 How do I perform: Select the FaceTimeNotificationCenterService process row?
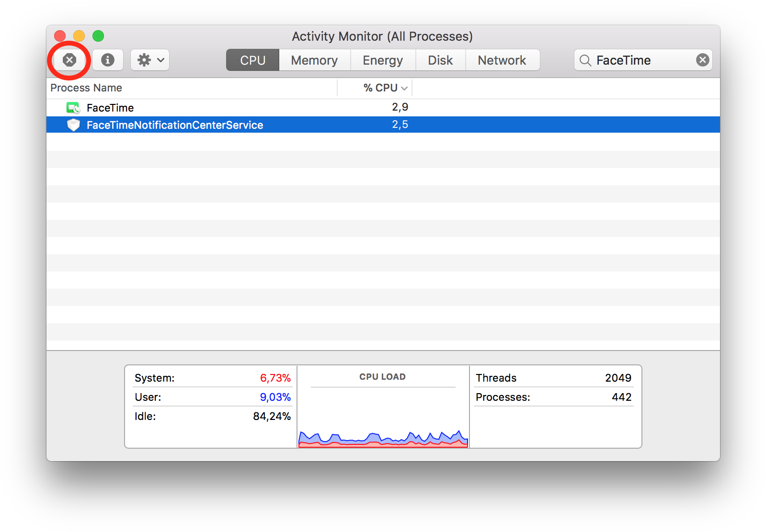click(x=383, y=125)
